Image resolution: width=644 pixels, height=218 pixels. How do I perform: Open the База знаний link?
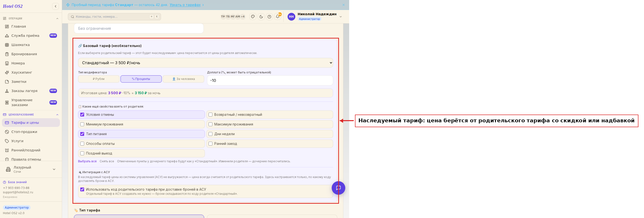(17, 182)
